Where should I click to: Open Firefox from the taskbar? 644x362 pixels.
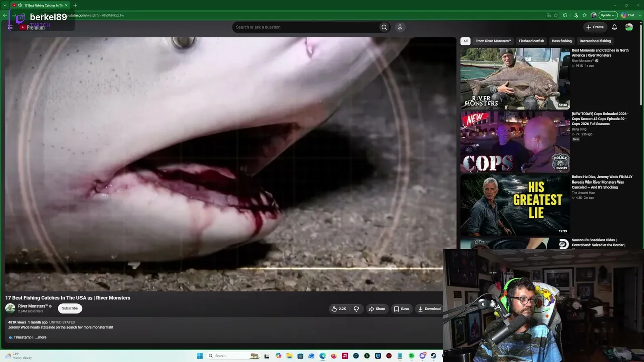(334, 356)
